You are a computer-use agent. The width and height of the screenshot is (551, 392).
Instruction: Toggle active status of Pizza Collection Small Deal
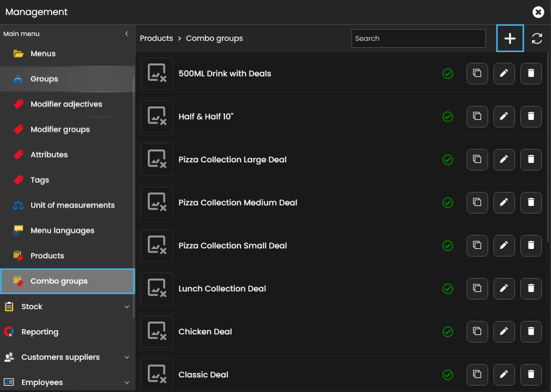pyautogui.click(x=447, y=246)
